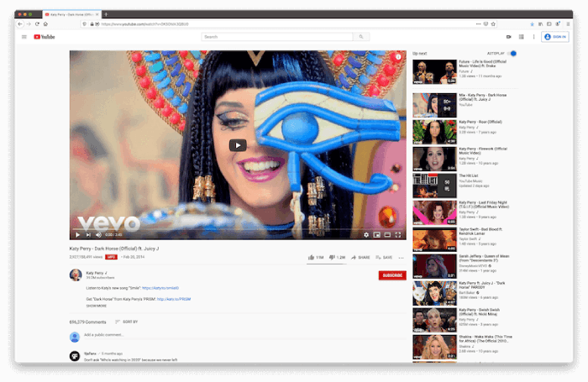Screen dimensions: 588x382
Task: Open the settings three-dot menu in header
Action: (533, 37)
